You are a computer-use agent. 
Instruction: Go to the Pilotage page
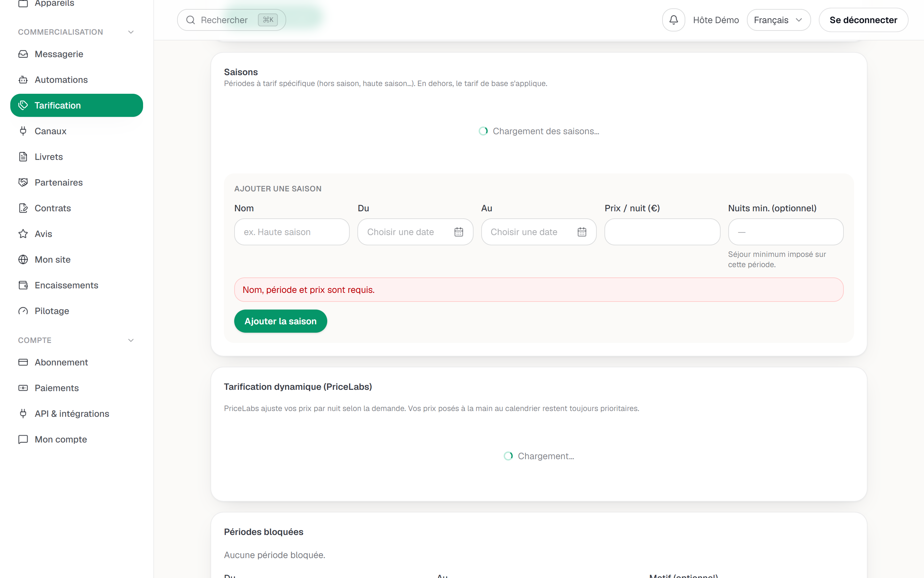coord(77,311)
